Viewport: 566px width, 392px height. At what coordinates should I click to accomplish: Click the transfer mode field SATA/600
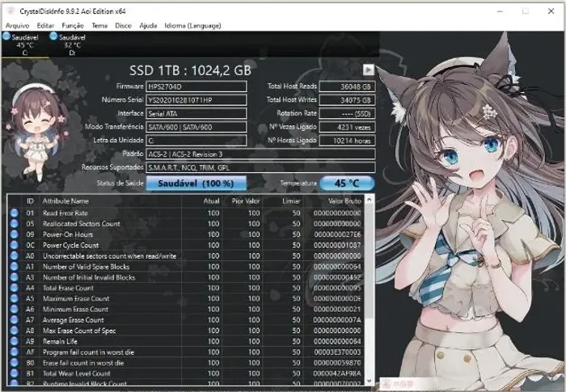click(196, 127)
